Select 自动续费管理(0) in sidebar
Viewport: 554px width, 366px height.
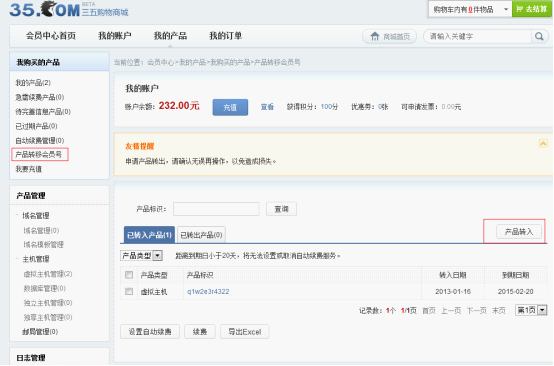(40, 141)
